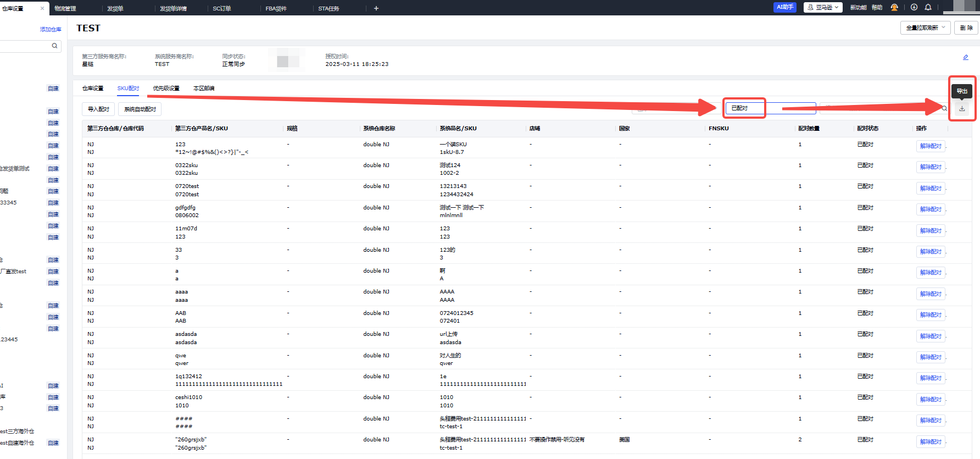The image size is (980, 459).
Task: Click 解除配对 for the qwe row
Action: click(931, 357)
